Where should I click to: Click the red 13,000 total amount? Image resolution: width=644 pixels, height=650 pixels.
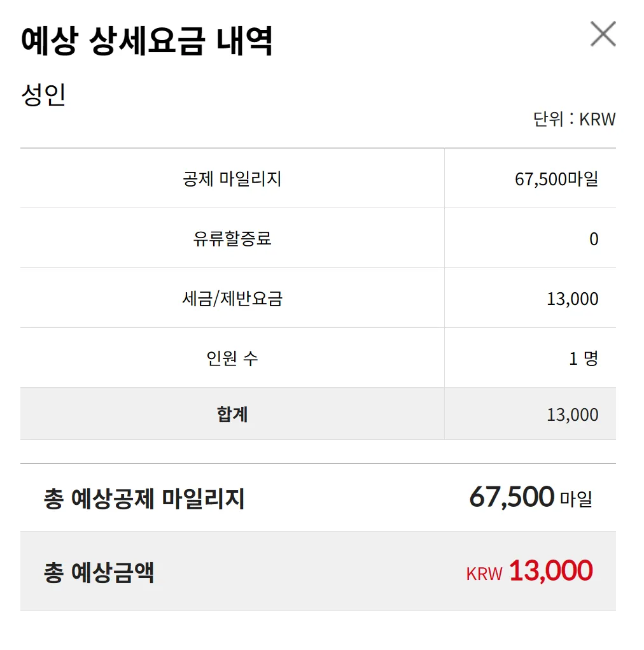[x=550, y=571]
